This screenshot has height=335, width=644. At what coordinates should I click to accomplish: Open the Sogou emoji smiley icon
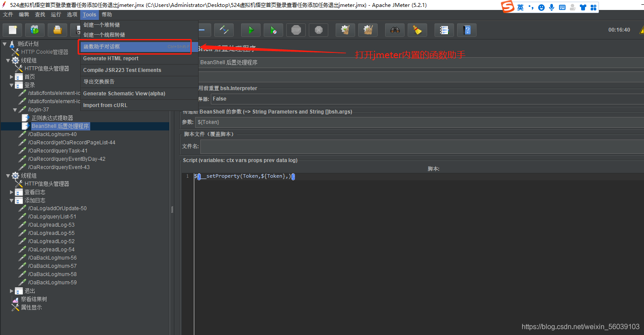[541, 7]
